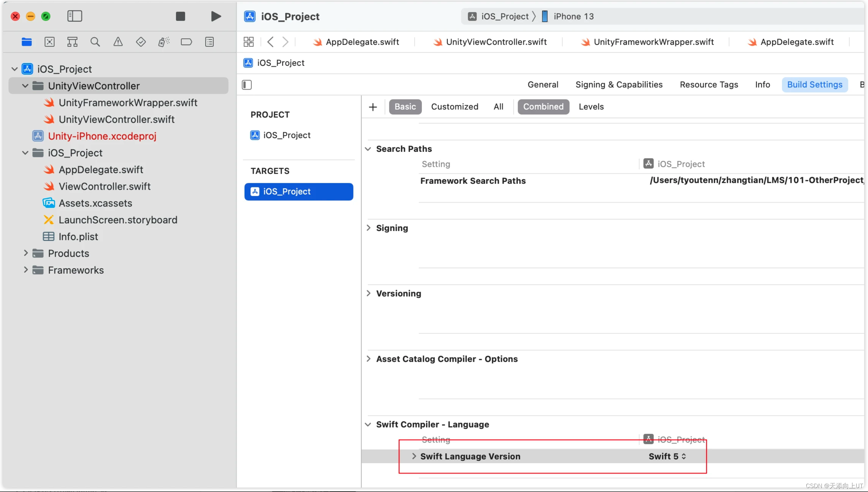Image resolution: width=868 pixels, height=492 pixels.
Task: Stop the running build
Action: pyautogui.click(x=180, y=16)
